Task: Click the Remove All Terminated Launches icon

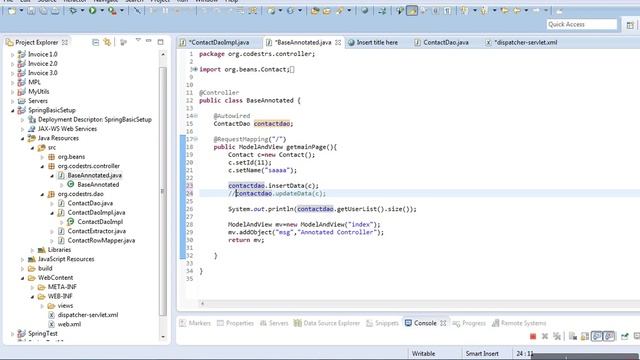Action: click(557, 336)
